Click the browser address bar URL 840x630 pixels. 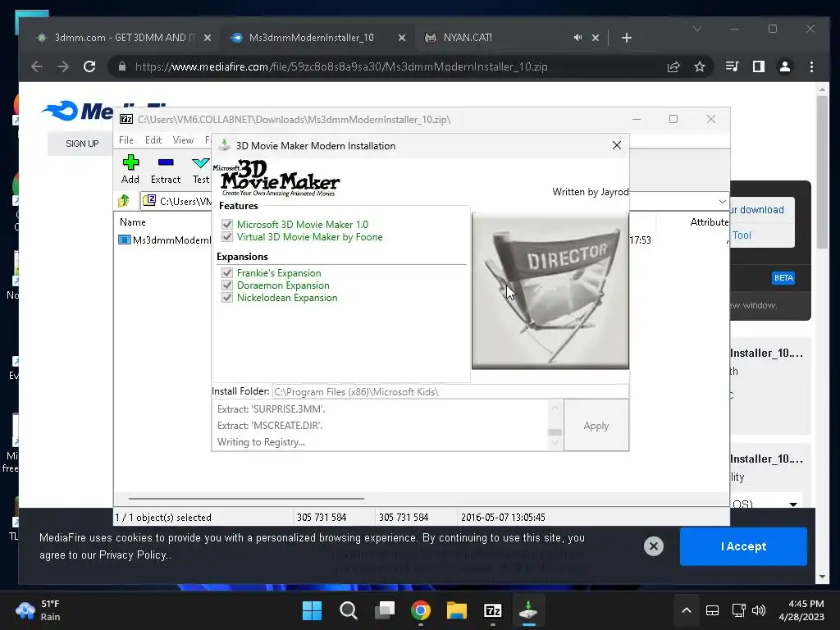pos(341,66)
